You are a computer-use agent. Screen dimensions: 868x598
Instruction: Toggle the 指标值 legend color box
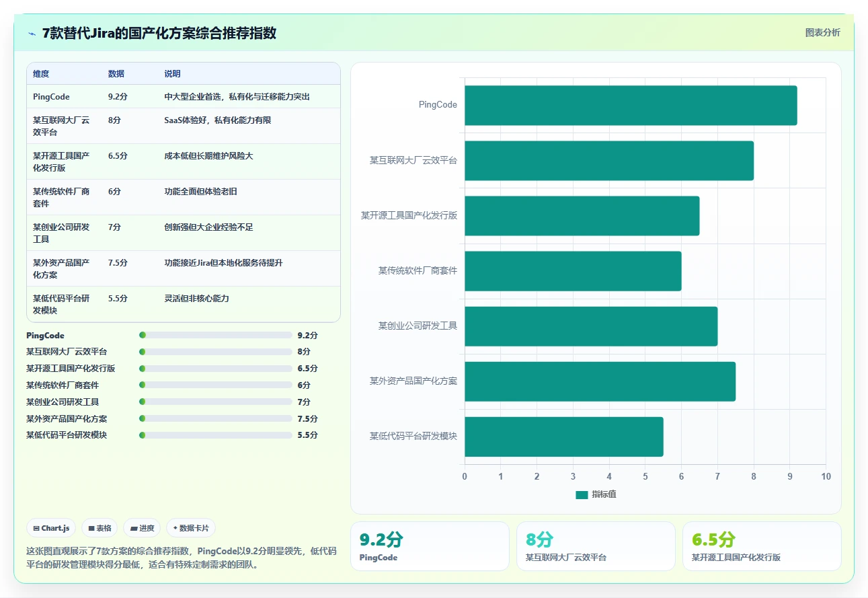[x=582, y=494]
